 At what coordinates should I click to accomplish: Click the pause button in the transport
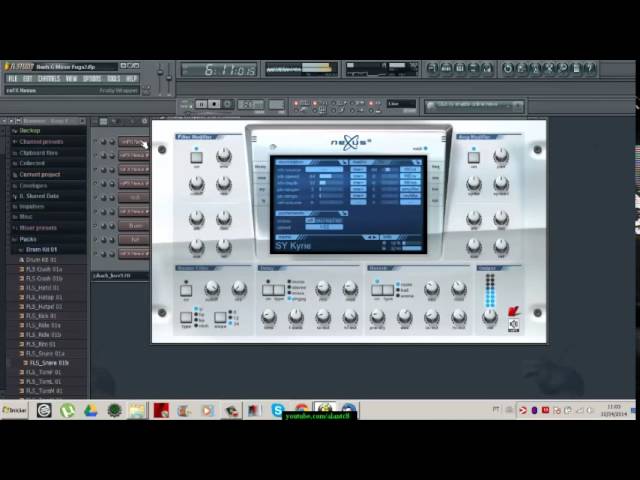click(x=201, y=104)
